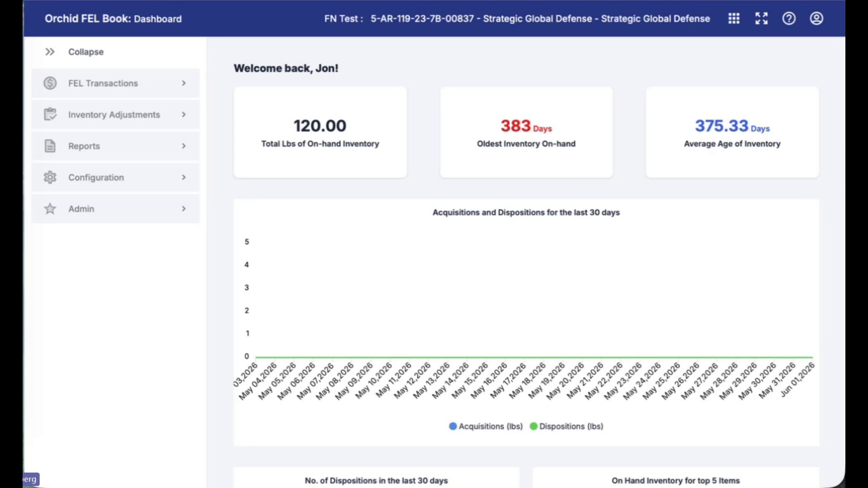Click the green Dispositions legend dot
This screenshot has width=868, height=488.
(x=534, y=426)
